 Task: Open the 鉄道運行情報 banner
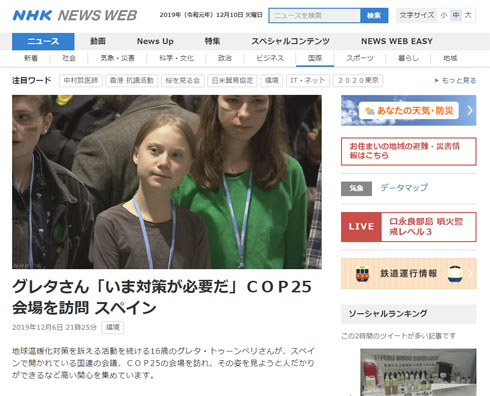point(409,273)
